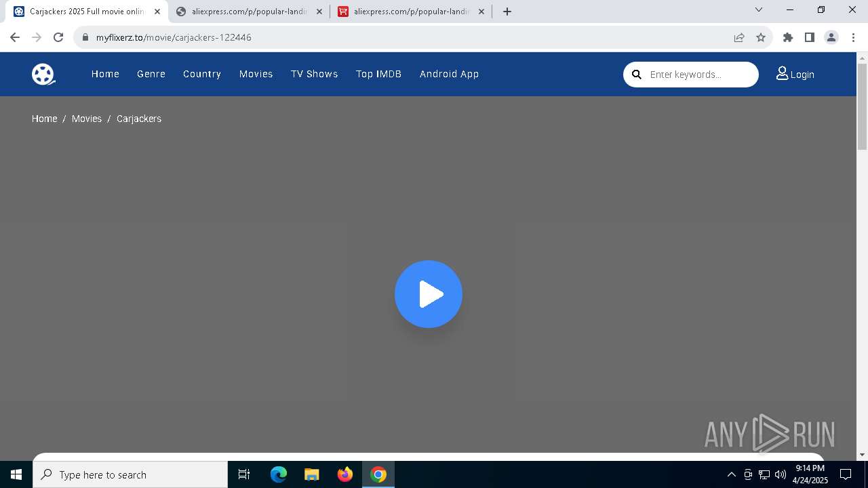Expand the tab search chevron
Image resolution: width=868 pixels, height=488 pixels.
click(x=759, y=9)
